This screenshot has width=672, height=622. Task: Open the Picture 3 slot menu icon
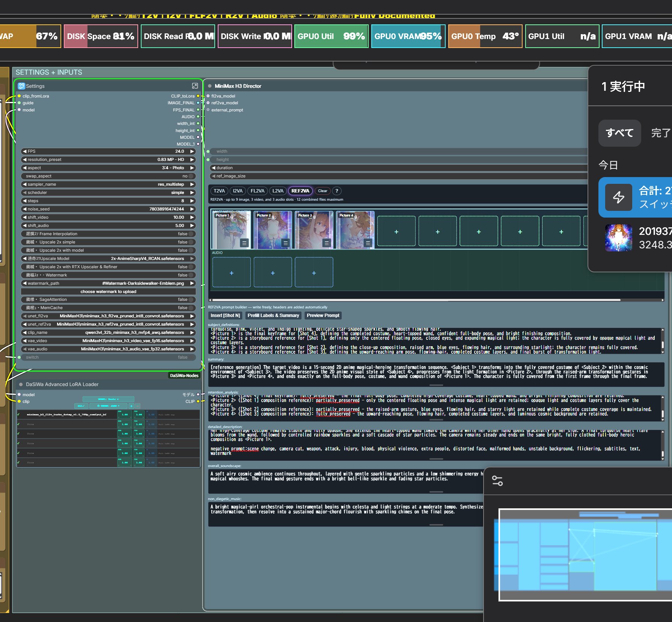tap(327, 243)
